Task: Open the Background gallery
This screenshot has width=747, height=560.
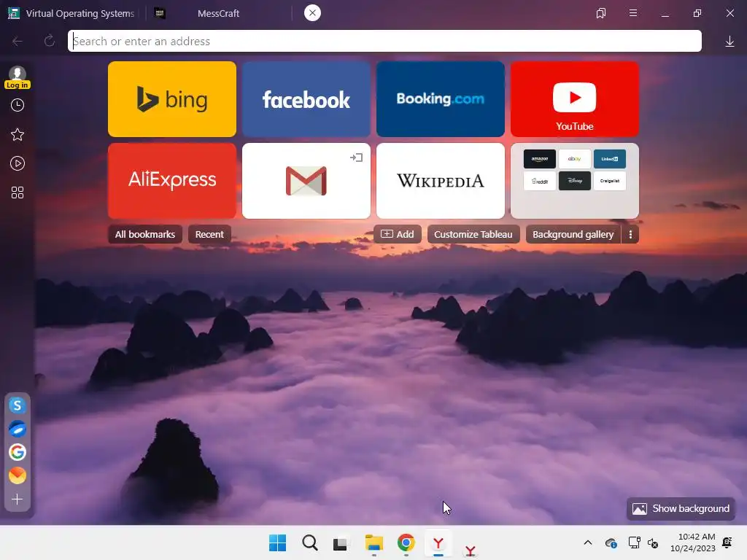Action: pos(573,234)
